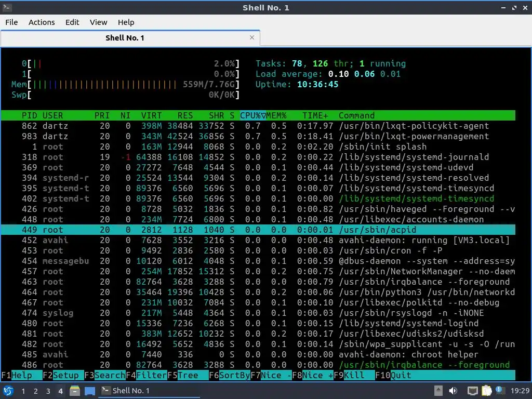Select the systemd-journald process row
The height and width of the screenshot is (399, 532).
(x=258, y=157)
